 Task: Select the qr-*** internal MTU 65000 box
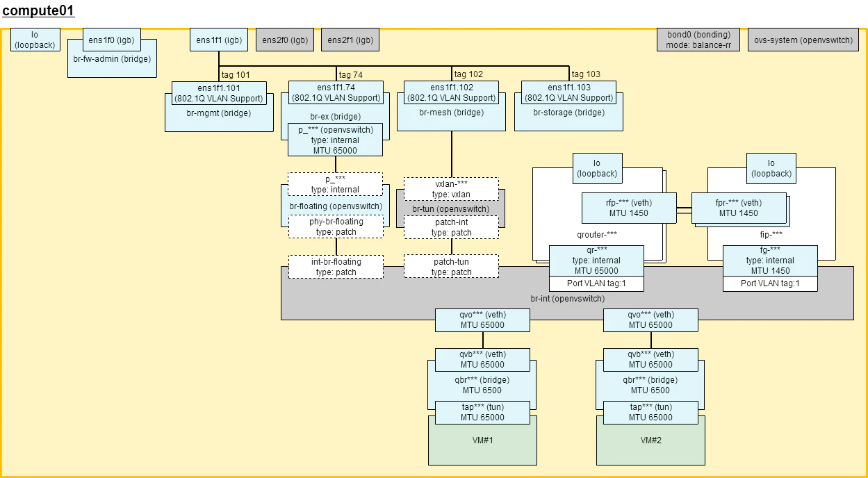pos(597,261)
